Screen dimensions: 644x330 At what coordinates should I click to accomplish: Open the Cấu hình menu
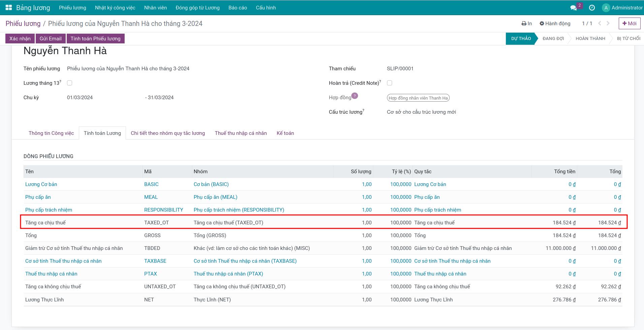click(x=266, y=8)
